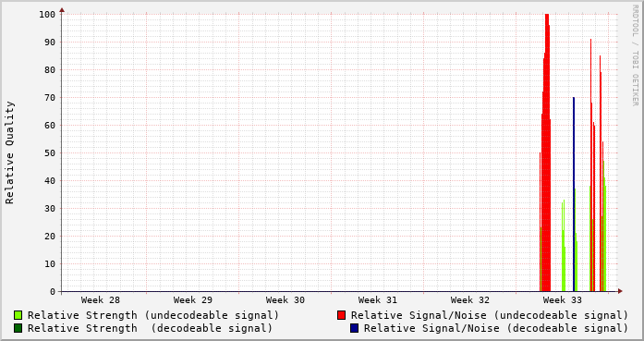Click the blue decodeable Signal/Noise swatch
Image resolution: width=644 pixels, height=341 pixels.
coord(355,328)
